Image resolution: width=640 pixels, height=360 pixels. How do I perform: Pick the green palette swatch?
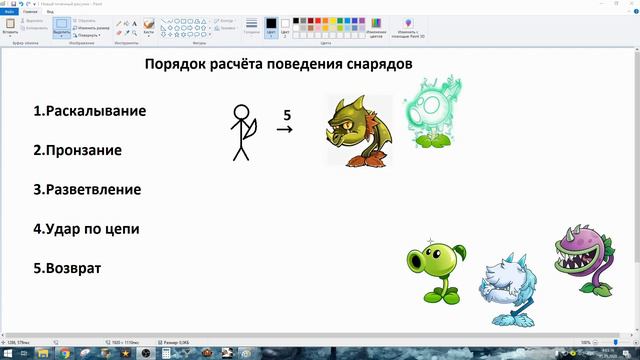coord(340,21)
